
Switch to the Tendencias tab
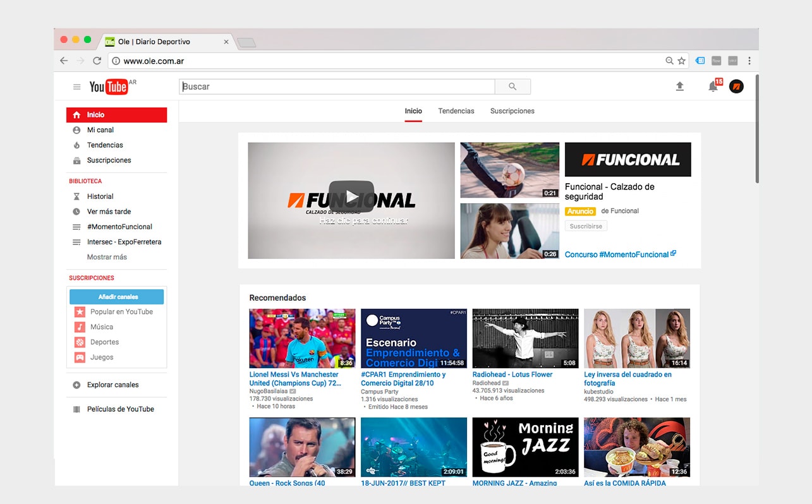pyautogui.click(x=456, y=111)
